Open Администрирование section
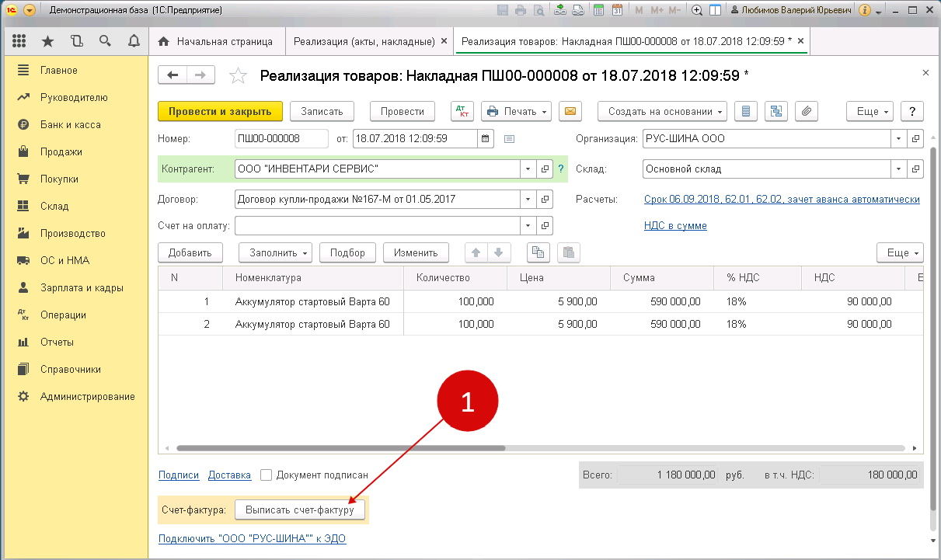The height and width of the screenshot is (560, 941). [x=88, y=396]
